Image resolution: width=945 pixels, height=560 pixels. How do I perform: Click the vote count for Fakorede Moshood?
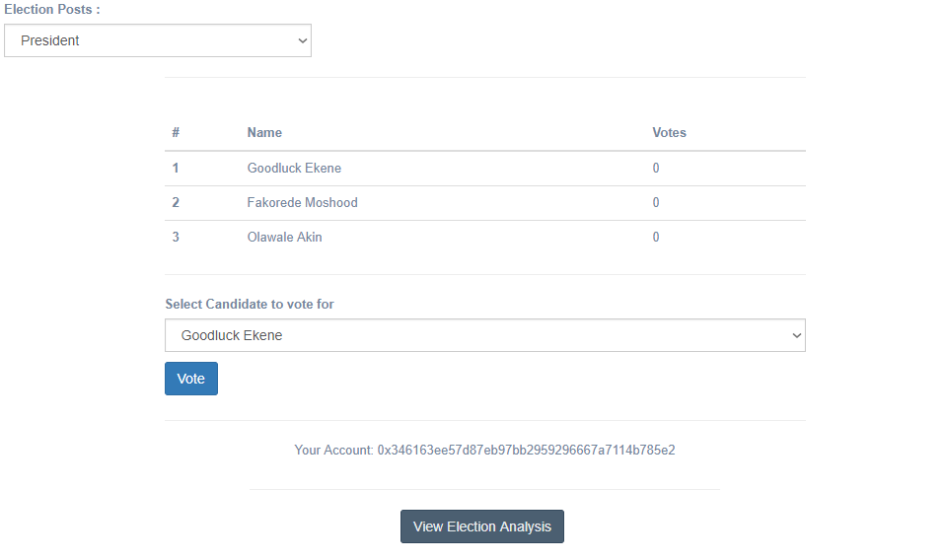656,202
